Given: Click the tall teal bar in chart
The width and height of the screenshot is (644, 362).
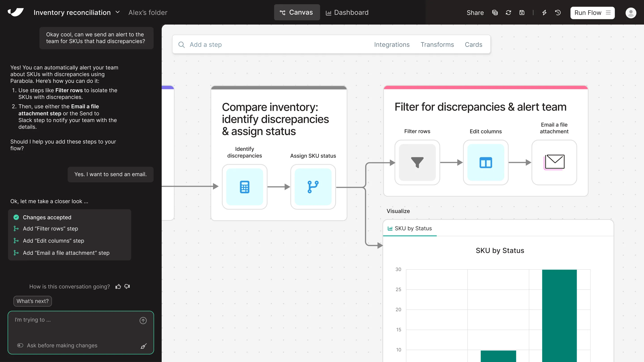Looking at the screenshot, I should coord(559,316).
